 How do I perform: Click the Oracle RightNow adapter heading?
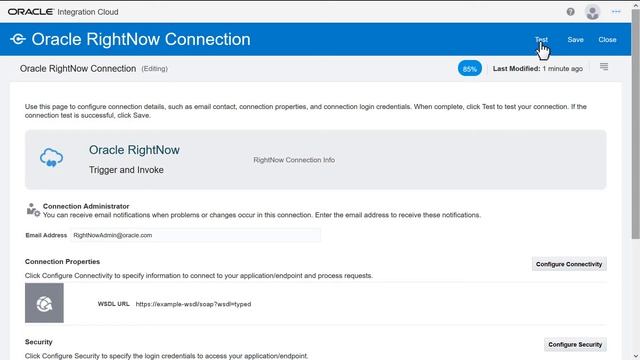click(134, 150)
